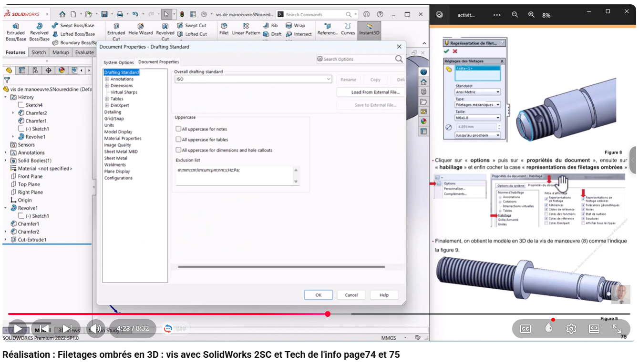Select the Wrap tool
The image size is (639, 364).
296,25
